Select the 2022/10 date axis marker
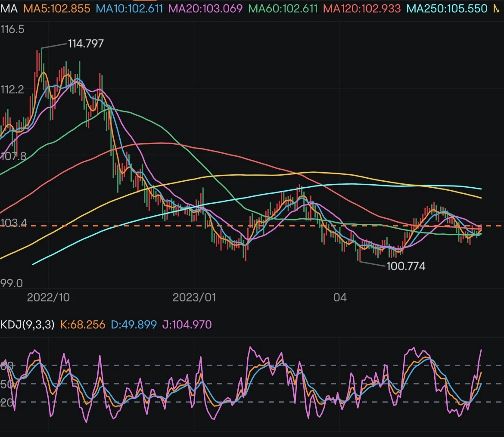The height and width of the screenshot is (437, 504). [48, 298]
